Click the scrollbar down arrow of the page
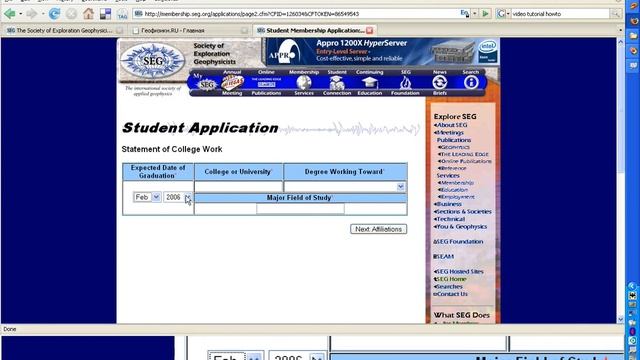Viewport: 640px width, 360px height. (x=620, y=320)
